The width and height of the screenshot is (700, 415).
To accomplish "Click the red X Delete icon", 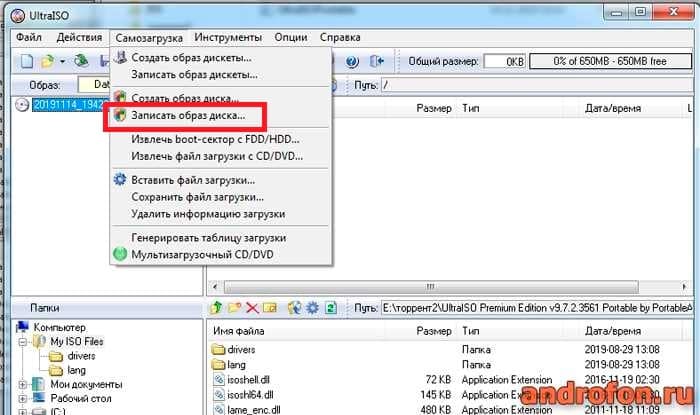I will pyautogui.click(x=253, y=308).
